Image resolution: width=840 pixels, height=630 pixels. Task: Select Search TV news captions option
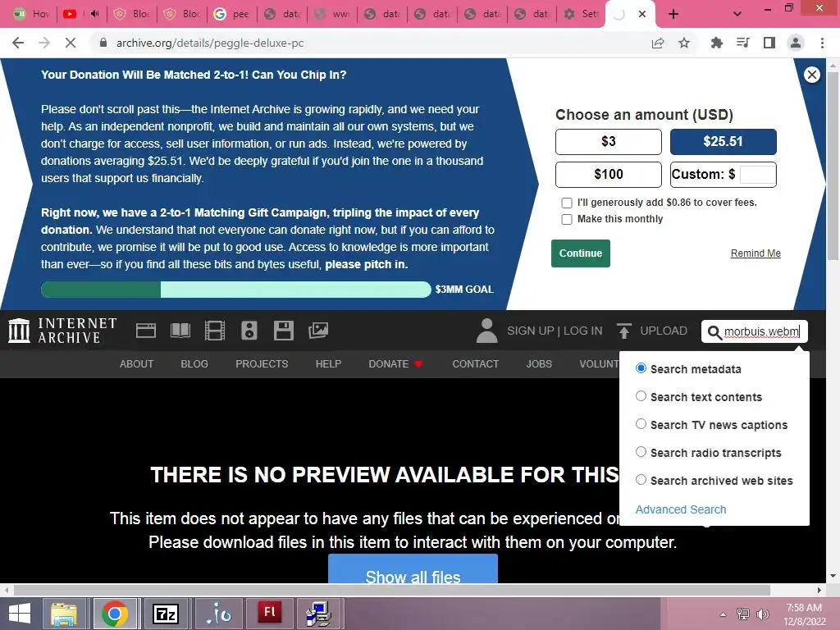coord(641,424)
